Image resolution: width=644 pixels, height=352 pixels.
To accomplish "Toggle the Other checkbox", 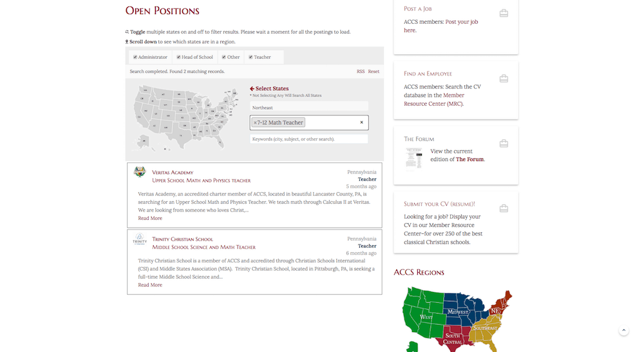I will (x=224, y=57).
